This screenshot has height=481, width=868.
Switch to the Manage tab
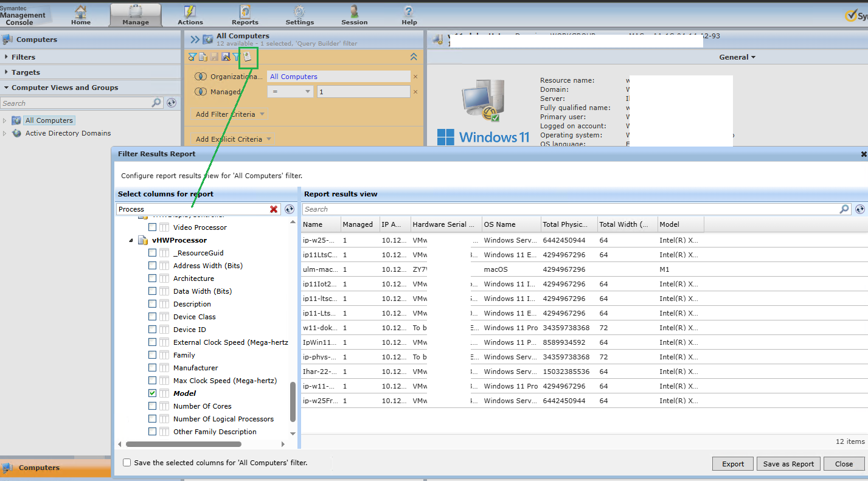coord(136,15)
